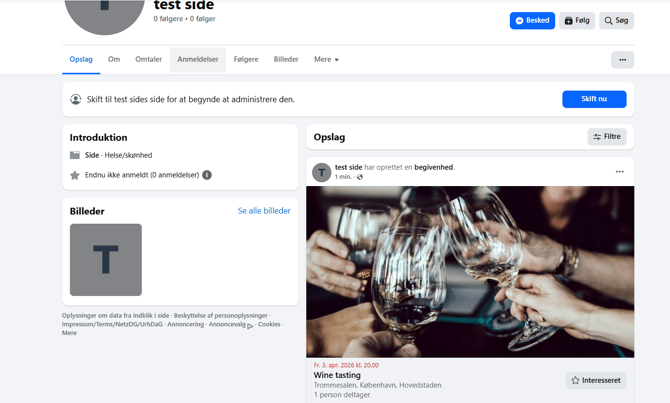Click the info icon next to anmeldelser
The image size is (670, 403).
pyautogui.click(x=207, y=175)
